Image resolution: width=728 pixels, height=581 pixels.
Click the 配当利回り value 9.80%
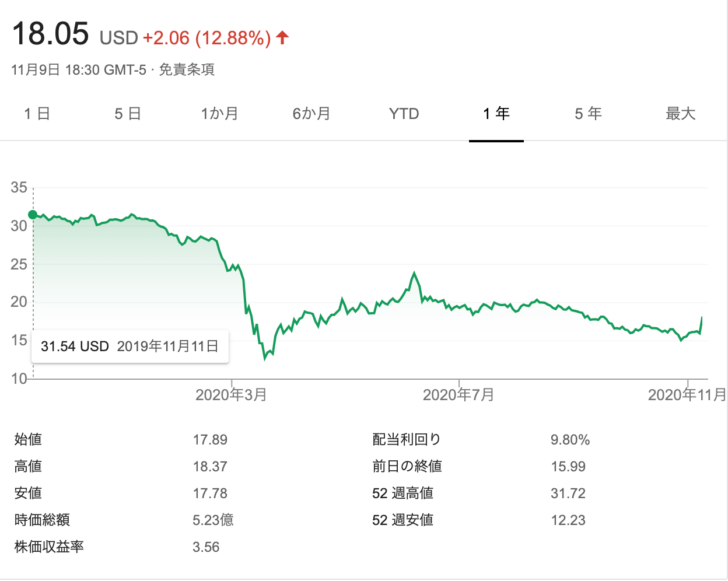[570, 440]
